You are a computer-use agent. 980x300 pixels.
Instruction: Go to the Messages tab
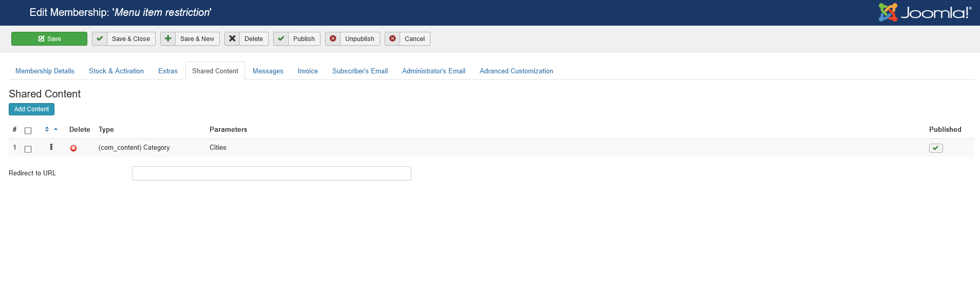(268, 71)
